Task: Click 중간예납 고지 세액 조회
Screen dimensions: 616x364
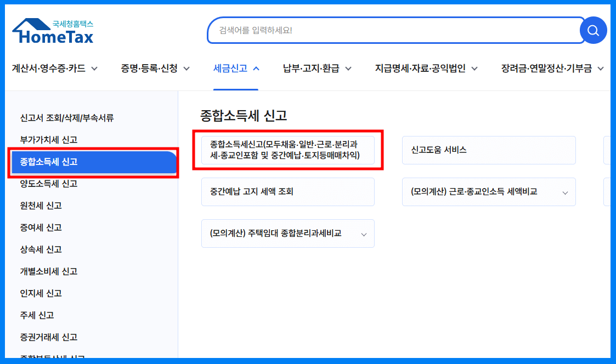Action: coord(288,192)
